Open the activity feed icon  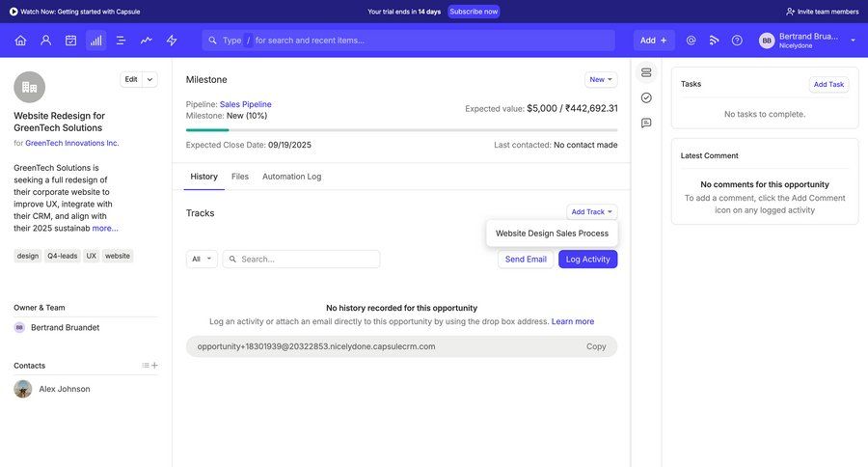pos(714,41)
